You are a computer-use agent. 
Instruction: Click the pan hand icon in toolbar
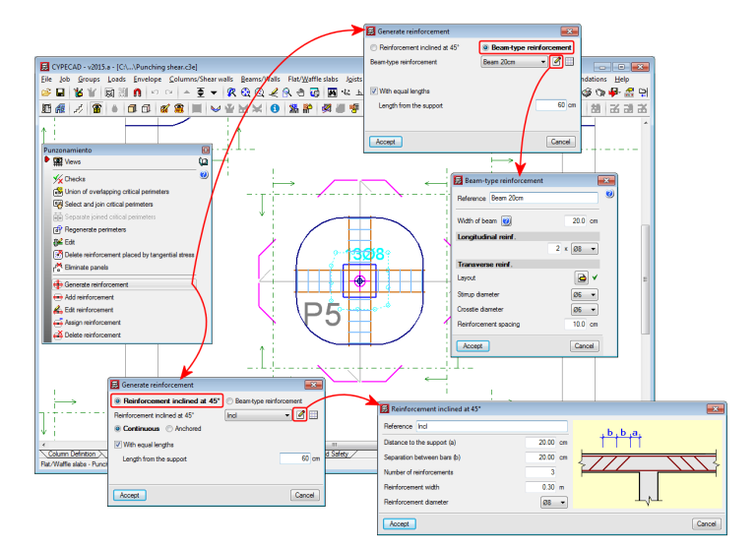click(300, 92)
